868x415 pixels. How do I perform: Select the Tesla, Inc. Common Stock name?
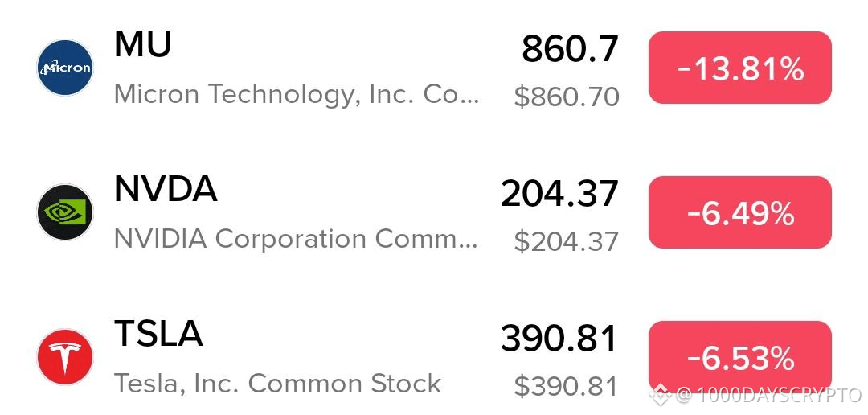[x=277, y=384]
